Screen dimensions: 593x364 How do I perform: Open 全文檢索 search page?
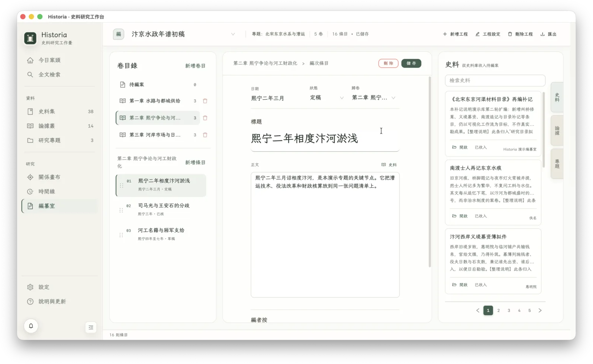59,74
